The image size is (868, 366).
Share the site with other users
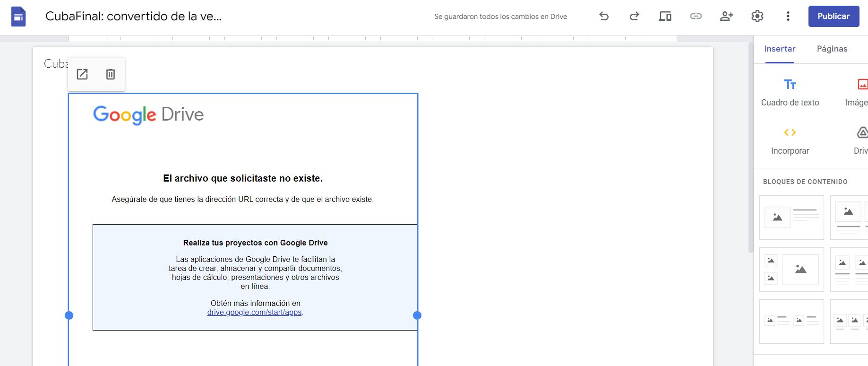tap(726, 16)
